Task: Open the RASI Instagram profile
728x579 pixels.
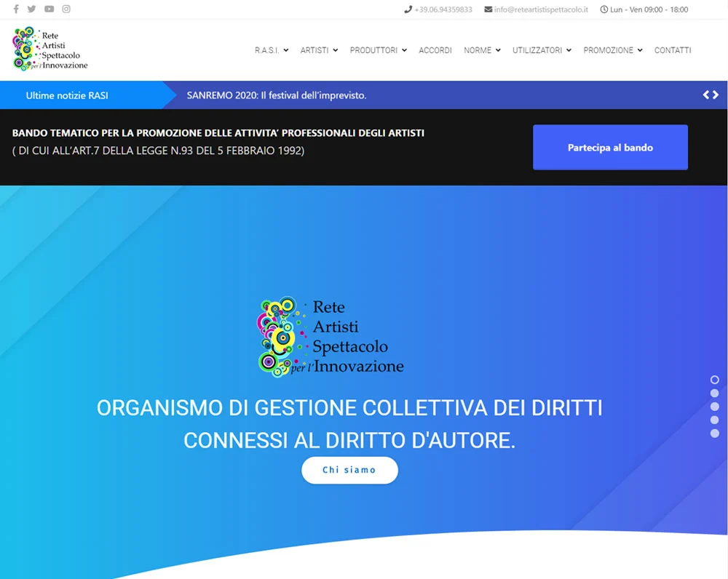Action: 66,9
